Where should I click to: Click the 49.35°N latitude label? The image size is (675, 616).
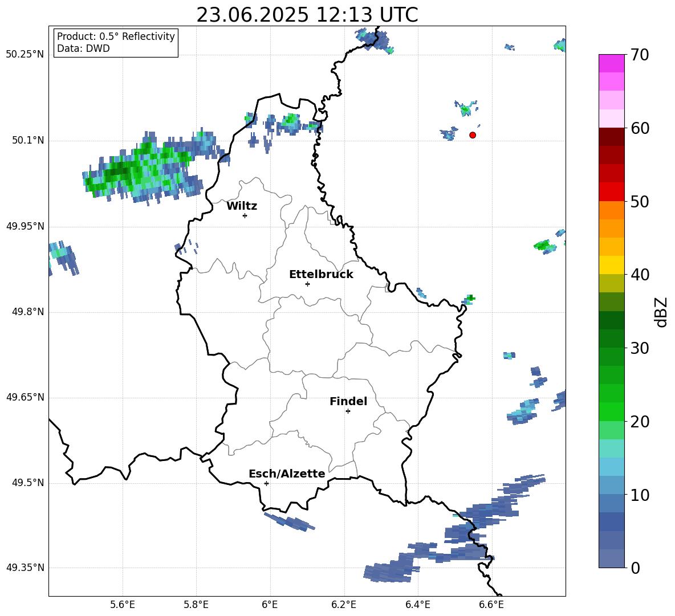coord(25,568)
